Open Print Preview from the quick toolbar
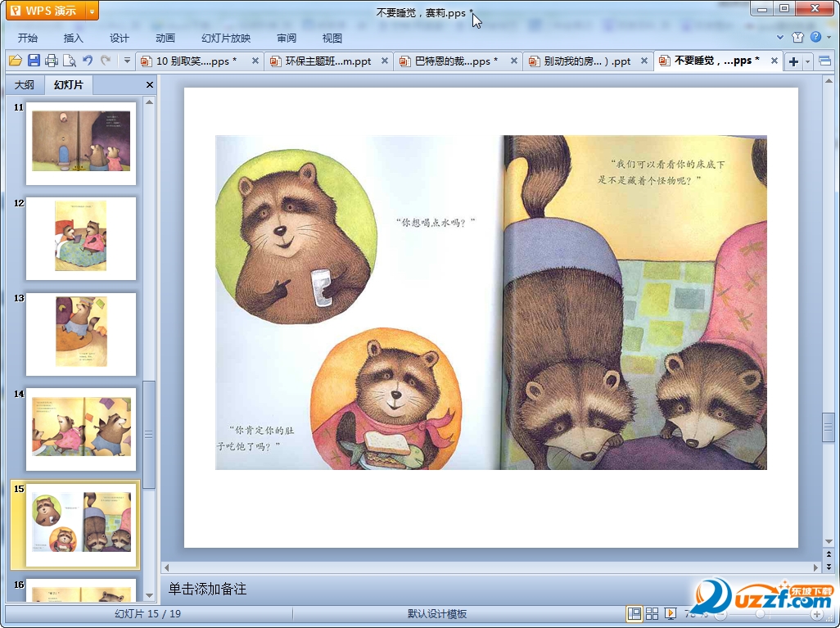840x628 pixels. coord(70,61)
